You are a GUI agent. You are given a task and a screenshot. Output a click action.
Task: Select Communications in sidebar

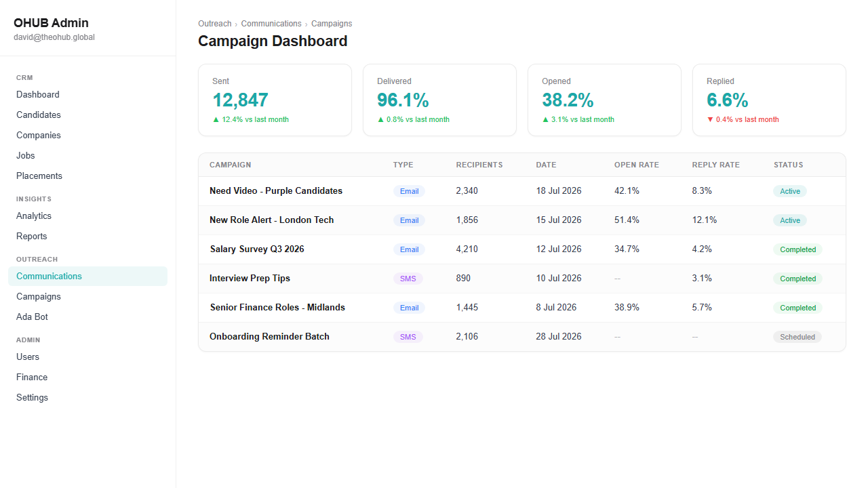[87, 277]
